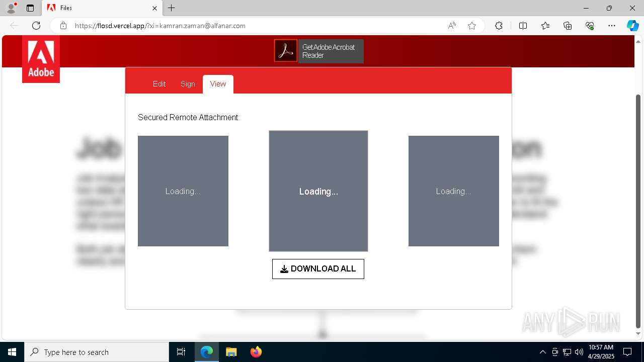Open the Windows Start menu
The height and width of the screenshot is (362, 644).
(12, 352)
